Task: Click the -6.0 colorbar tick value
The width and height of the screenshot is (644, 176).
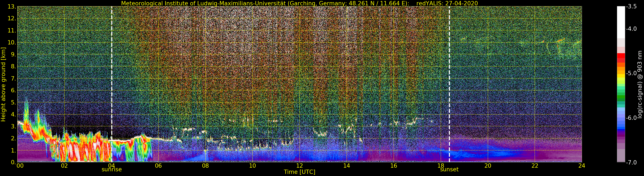Action: [x=631, y=118]
